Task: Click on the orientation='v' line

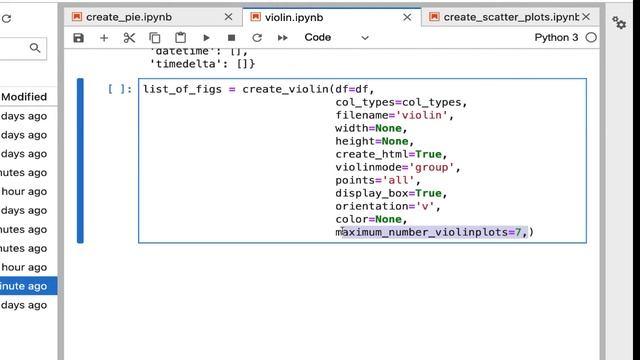Action: click(388, 206)
